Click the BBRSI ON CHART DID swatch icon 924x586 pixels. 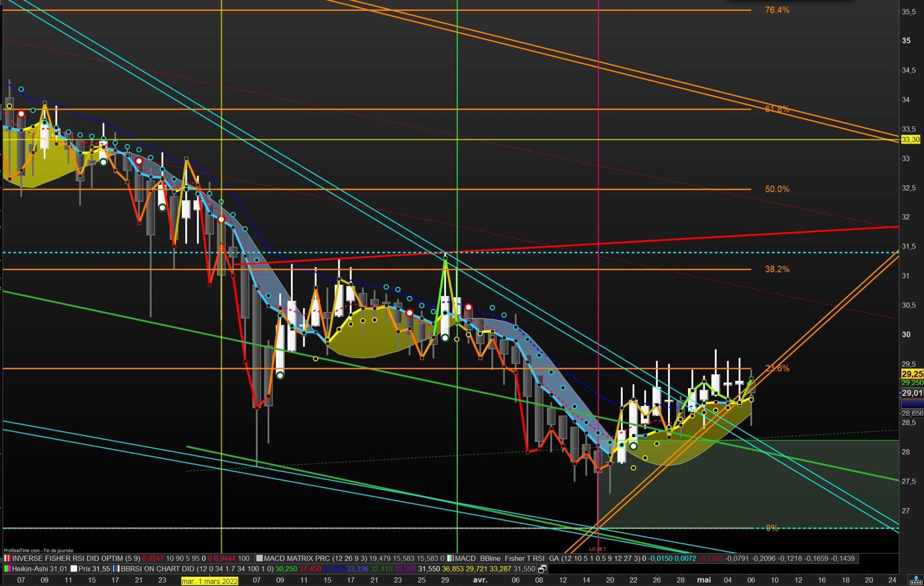116,569
